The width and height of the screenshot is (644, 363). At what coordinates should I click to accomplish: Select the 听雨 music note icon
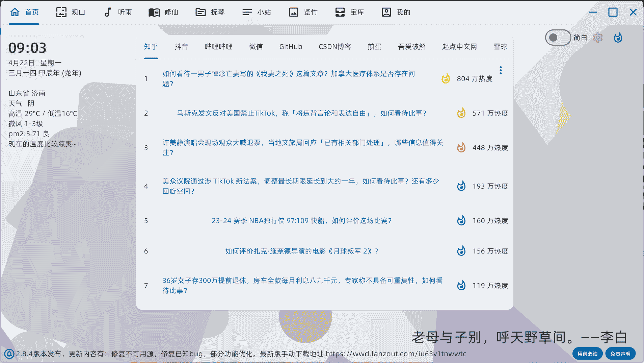coord(108,12)
